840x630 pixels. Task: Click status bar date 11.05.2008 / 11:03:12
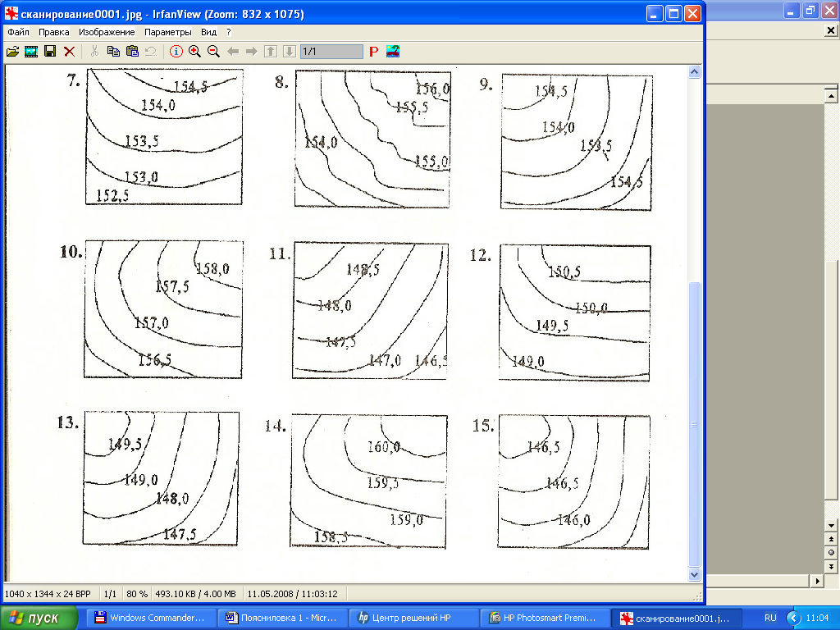pyautogui.click(x=293, y=594)
